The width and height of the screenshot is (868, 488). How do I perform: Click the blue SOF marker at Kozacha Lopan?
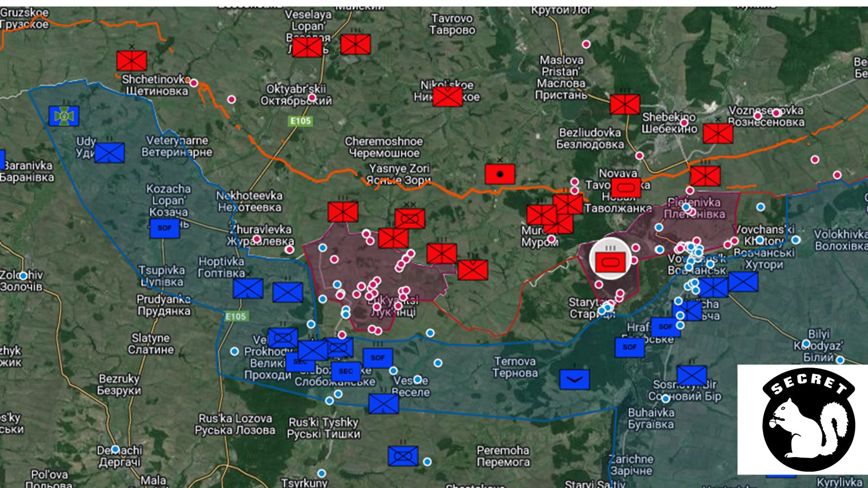164,228
